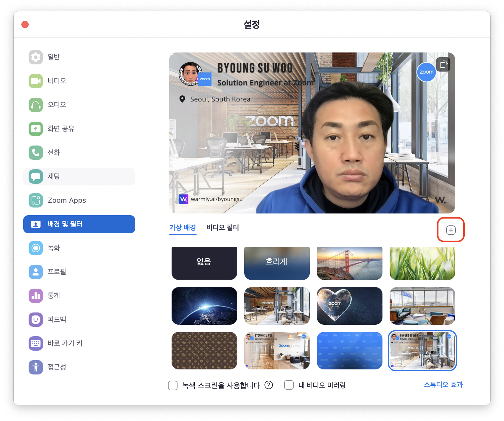
Task: Open the 접근성 settings section
Action: click(x=79, y=367)
